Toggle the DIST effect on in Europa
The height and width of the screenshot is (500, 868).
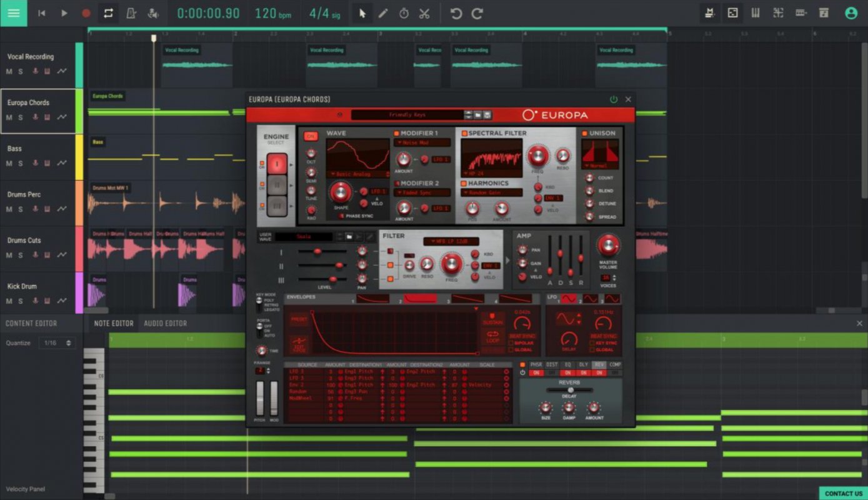551,372
